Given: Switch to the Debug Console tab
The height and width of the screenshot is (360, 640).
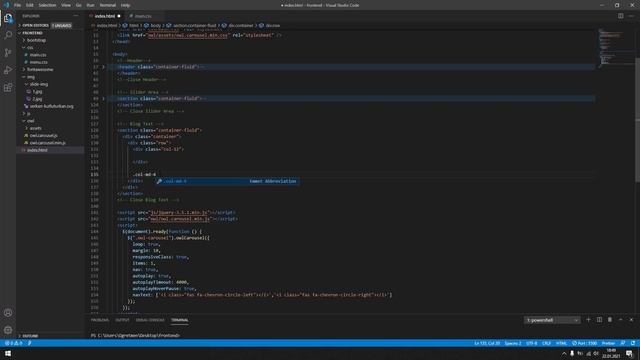Looking at the screenshot, I should 150,320.
